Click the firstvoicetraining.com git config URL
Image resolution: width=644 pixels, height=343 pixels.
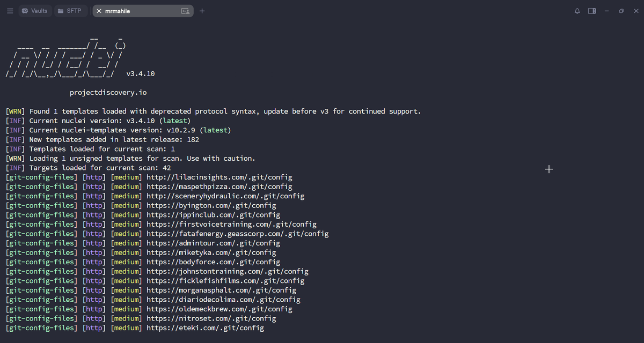(231, 224)
